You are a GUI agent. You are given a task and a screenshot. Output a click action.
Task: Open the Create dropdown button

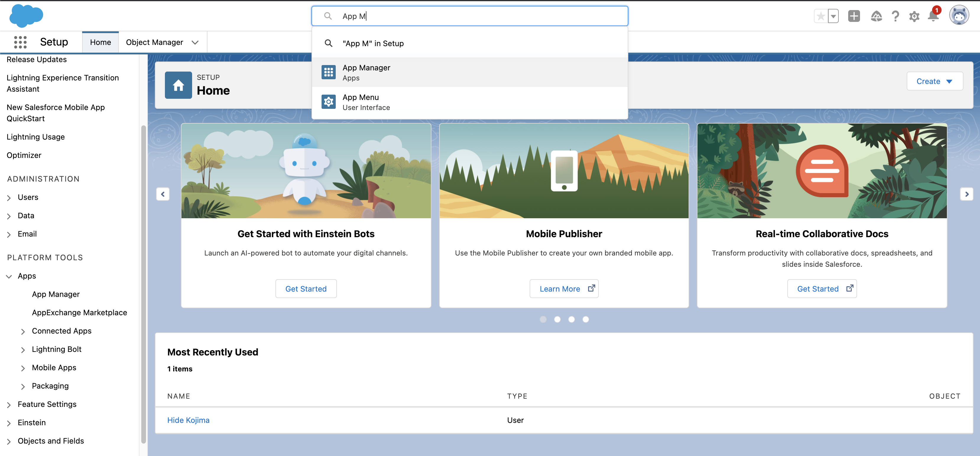(x=934, y=81)
